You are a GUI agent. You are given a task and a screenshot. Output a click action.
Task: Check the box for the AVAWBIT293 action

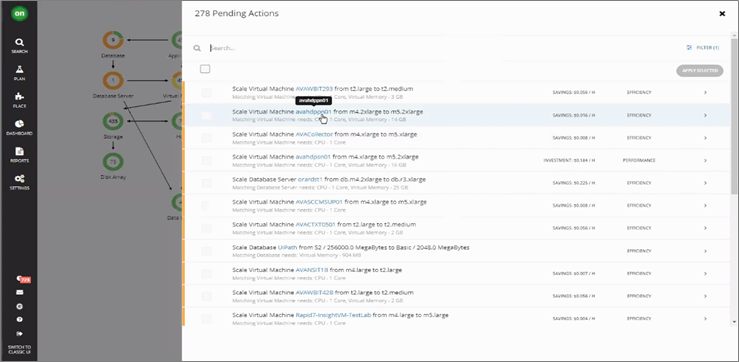[206, 92]
